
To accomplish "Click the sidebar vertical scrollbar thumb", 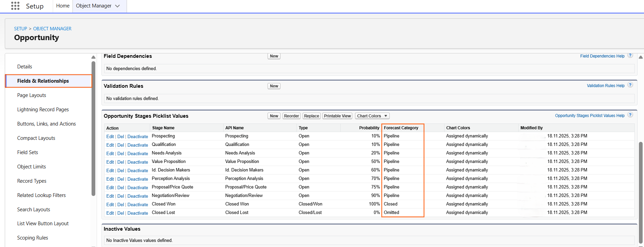I will (93, 129).
